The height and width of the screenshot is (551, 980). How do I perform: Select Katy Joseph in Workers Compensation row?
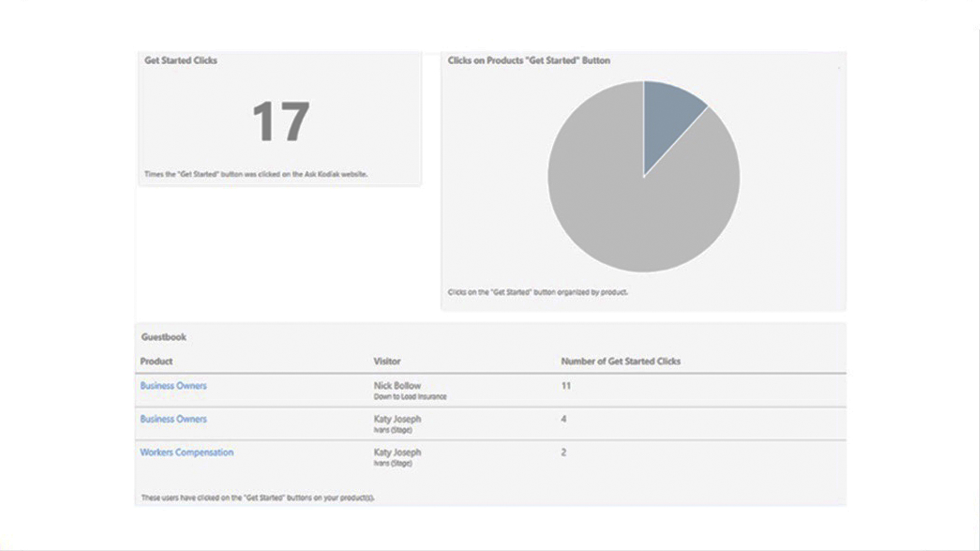pos(397,452)
